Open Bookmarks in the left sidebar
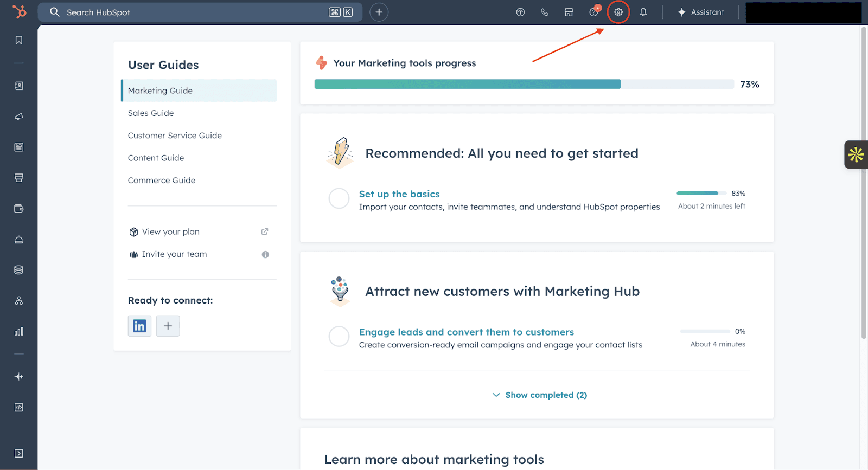 point(19,41)
